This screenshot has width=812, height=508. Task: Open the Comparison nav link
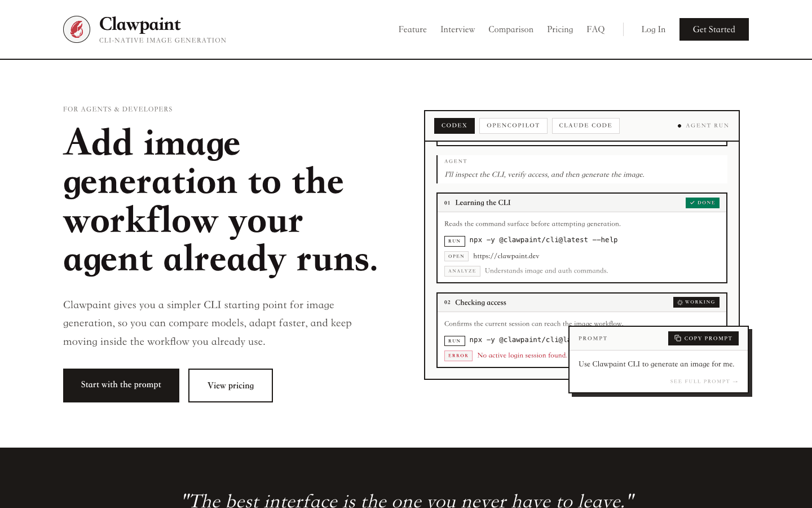pyautogui.click(x=511, y=29)
